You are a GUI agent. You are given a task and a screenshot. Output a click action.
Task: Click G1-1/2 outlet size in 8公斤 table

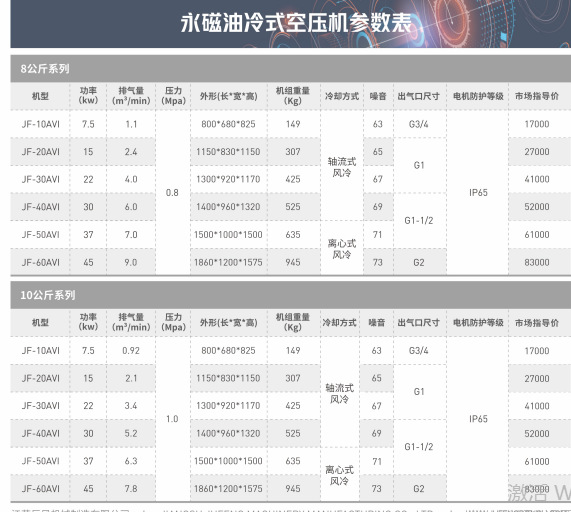click(419, 220)
